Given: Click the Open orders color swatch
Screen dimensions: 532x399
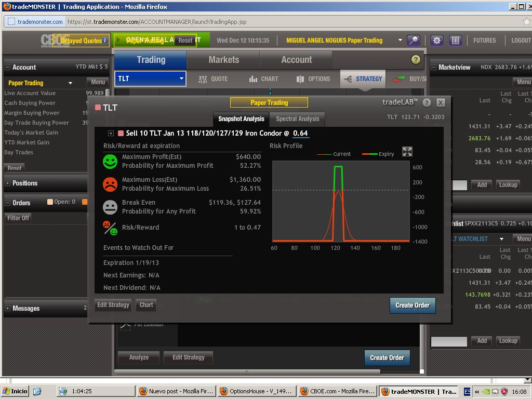Looking at the screenshot, I should tap(50, 202).
